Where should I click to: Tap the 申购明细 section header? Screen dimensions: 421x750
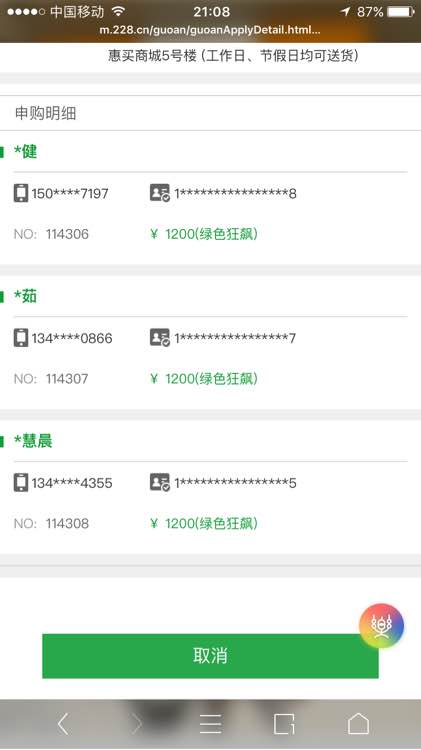pos(45,113)
